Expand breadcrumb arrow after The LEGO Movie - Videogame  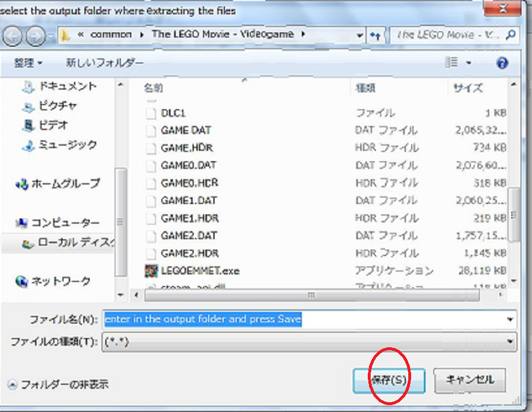point(303,34)
